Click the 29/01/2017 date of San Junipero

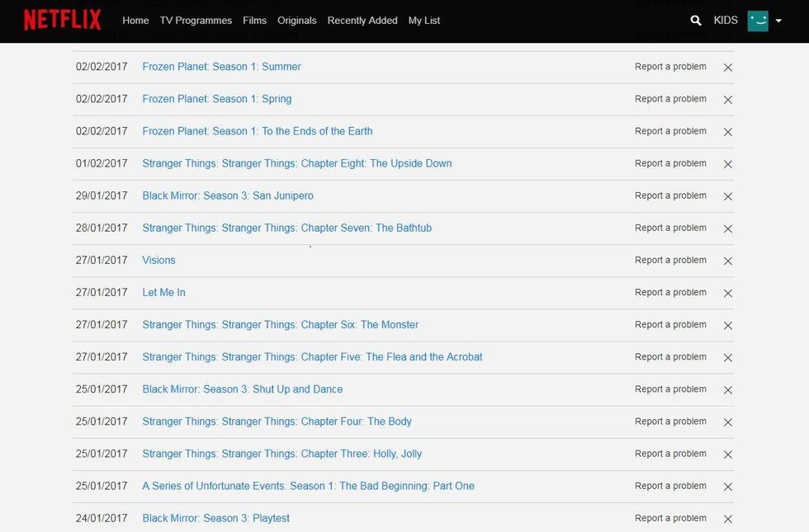click(102, 195)
